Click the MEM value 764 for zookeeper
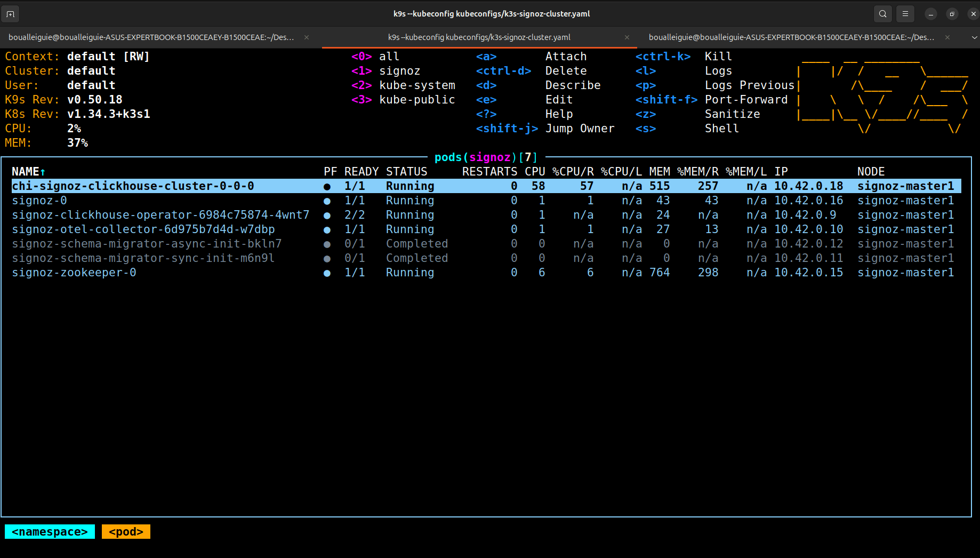980x558 pixels. (660, 272)
